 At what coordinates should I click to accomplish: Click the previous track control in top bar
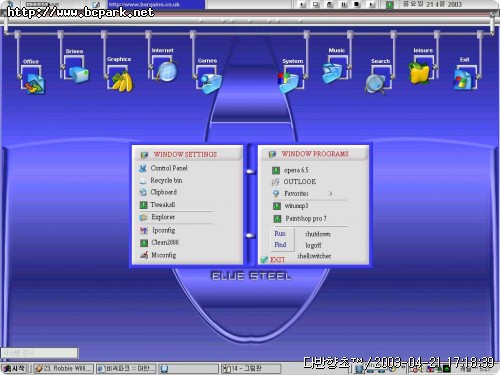point(302,4)
